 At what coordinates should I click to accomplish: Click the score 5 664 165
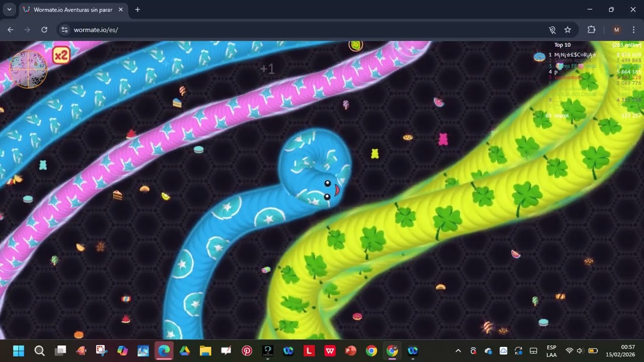(x=629, y=72)
